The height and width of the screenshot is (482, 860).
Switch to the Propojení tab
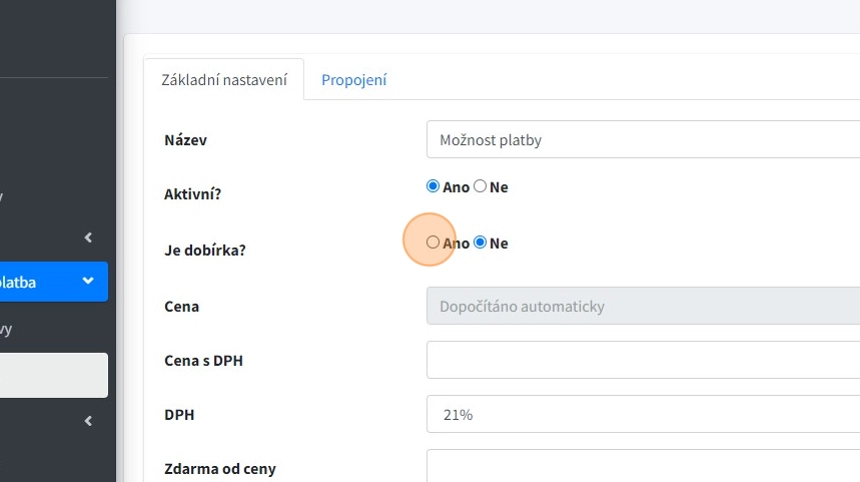(353, 80)
